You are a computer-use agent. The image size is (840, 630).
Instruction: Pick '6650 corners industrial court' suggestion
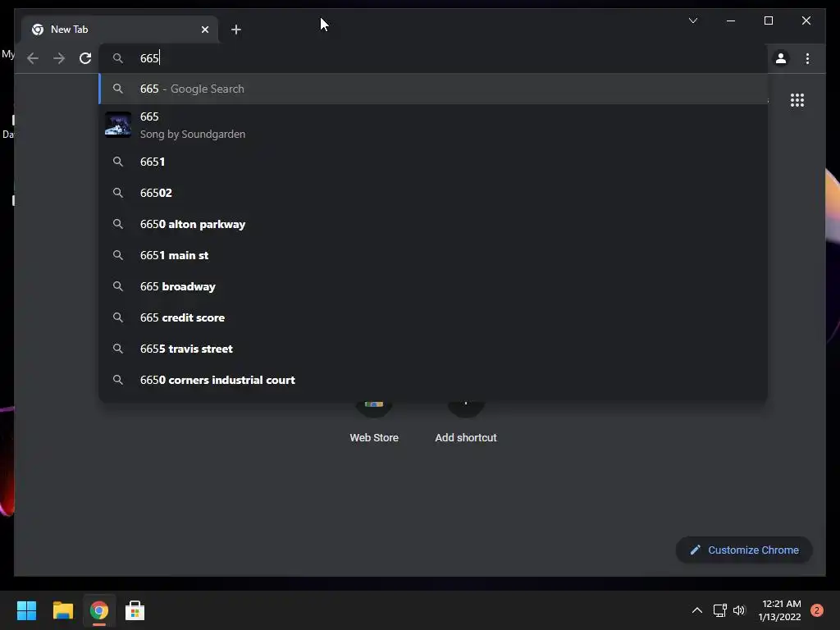point(433,380)
